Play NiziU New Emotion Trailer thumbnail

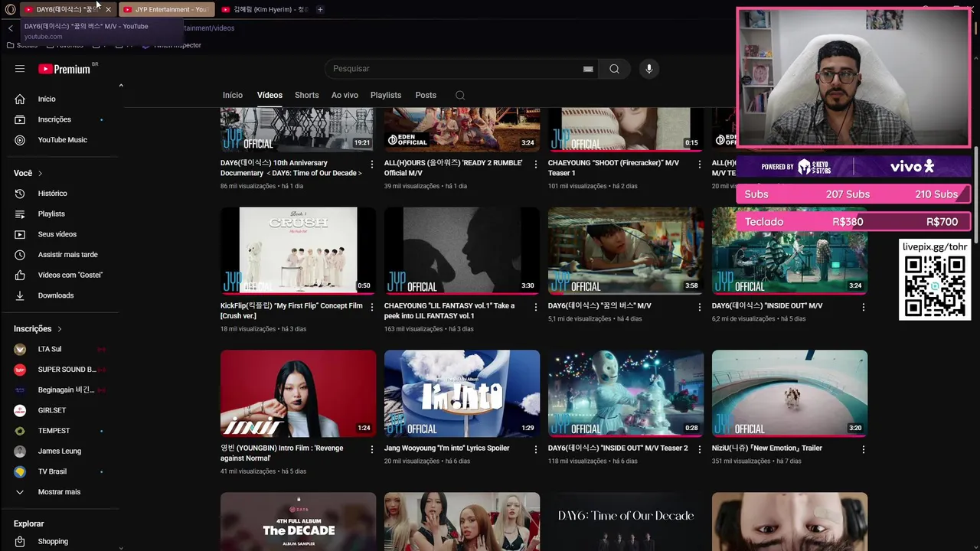(789, 393)
